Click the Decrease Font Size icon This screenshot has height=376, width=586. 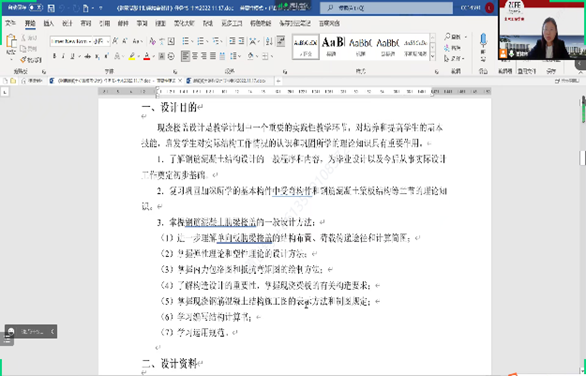[x=125, y=41]
